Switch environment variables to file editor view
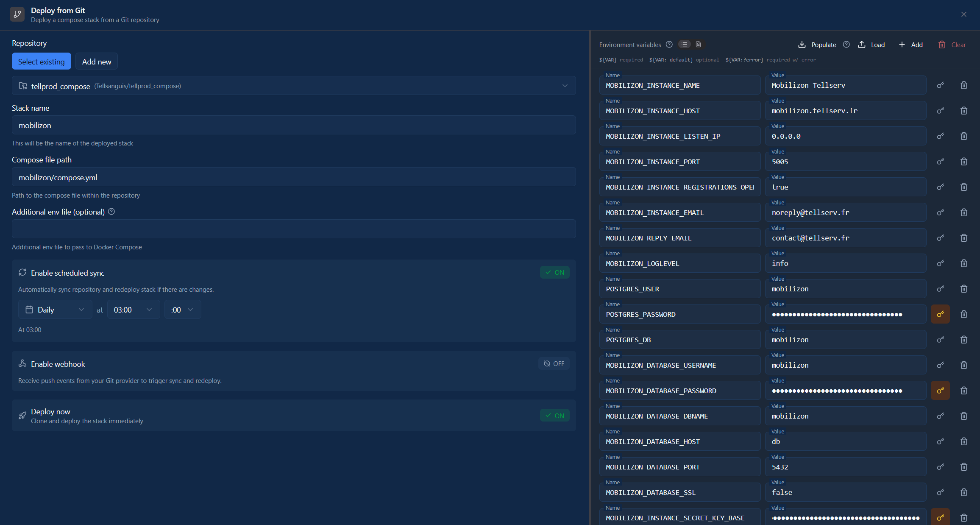Viewport: 980px width, 525px height. [698, 44]
